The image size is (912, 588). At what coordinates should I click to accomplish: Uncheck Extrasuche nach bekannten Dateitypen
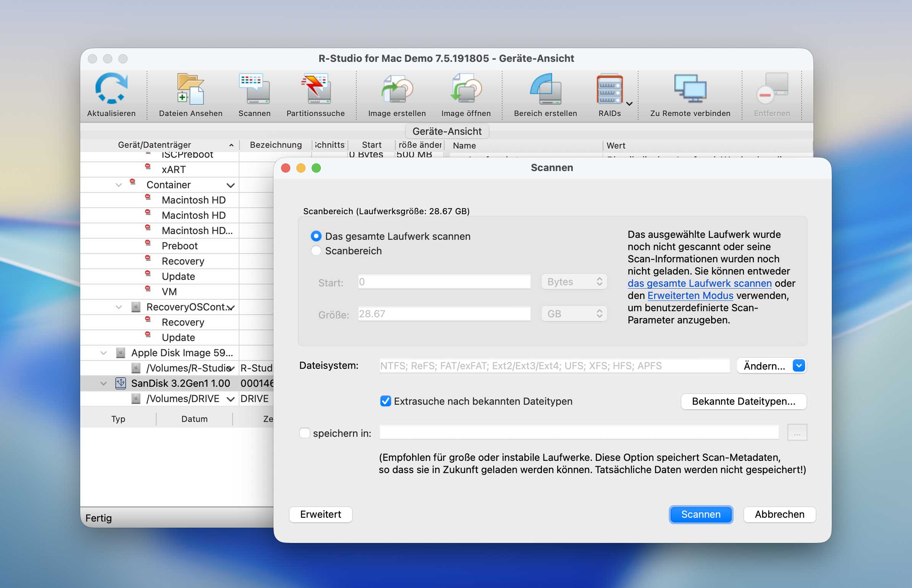tap(385, 401)
